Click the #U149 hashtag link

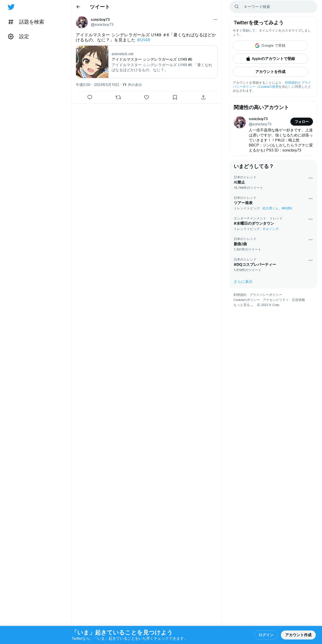143,40
